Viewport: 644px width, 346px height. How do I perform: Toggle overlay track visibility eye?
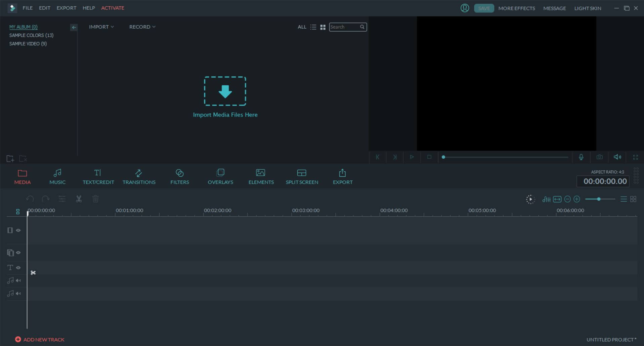(x=18, y=253)
